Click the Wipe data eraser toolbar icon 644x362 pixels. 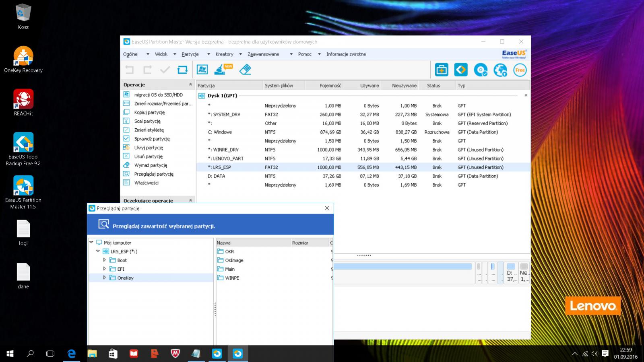pyautogui.click(x=245, y=70)
